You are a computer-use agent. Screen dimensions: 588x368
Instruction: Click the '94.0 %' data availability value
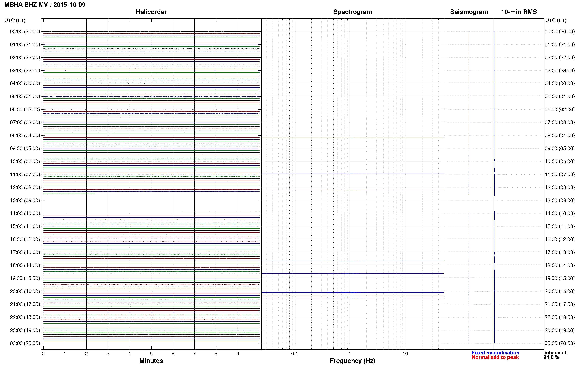tap(551, 357)
